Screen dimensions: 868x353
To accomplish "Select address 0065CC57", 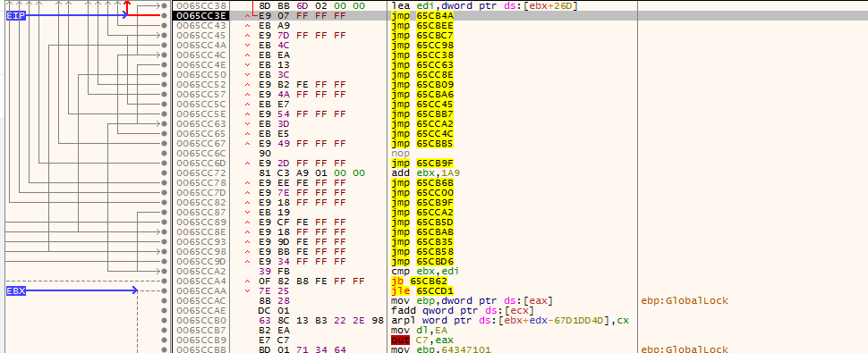I will click(200, 95).
